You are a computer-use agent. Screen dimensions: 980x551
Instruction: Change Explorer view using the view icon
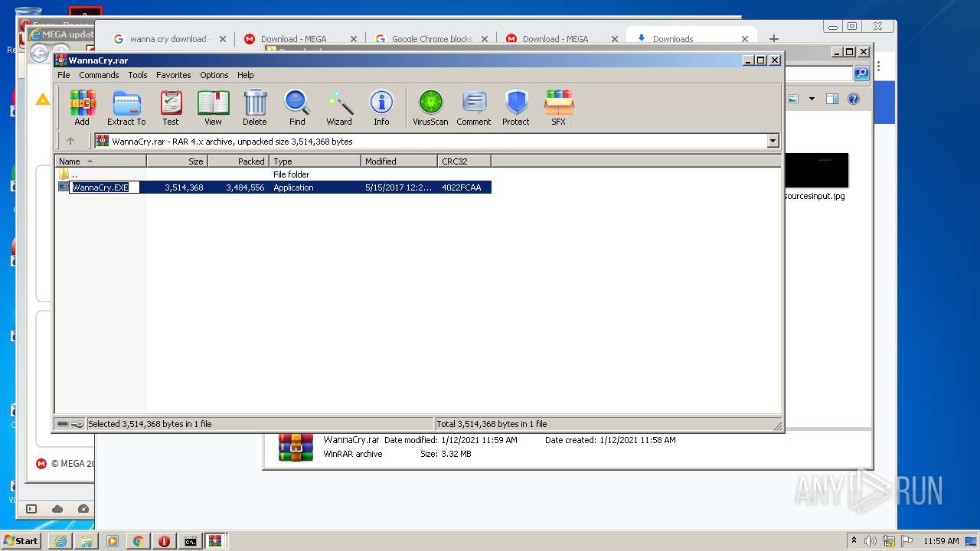(794, 99)
